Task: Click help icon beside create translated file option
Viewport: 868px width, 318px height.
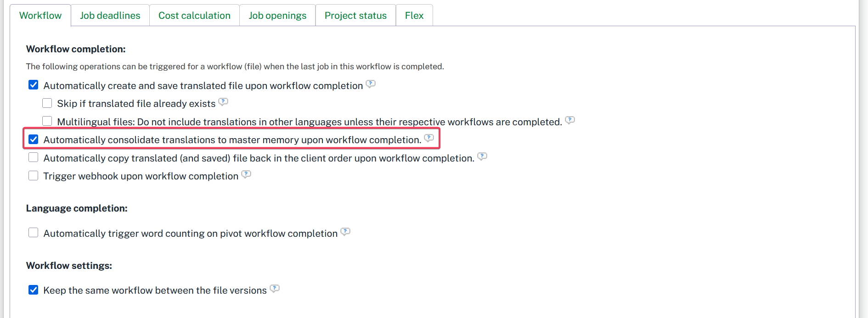Action: 370,84
